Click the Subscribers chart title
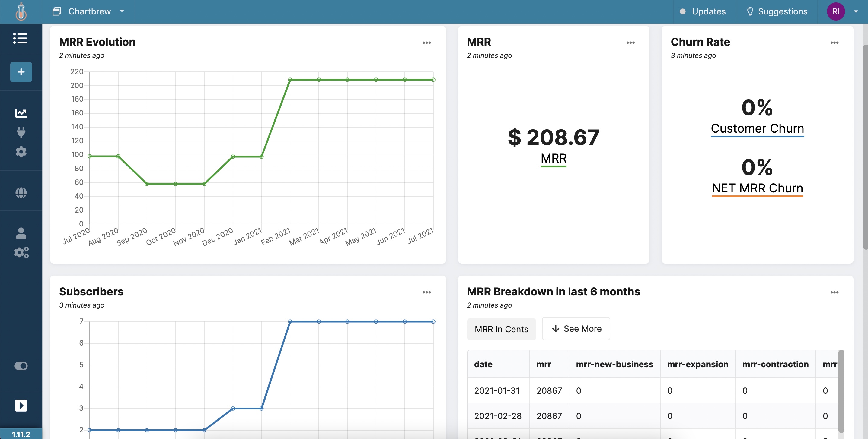The width and height of the screenshot is (868, 439). tap(91, 292)
